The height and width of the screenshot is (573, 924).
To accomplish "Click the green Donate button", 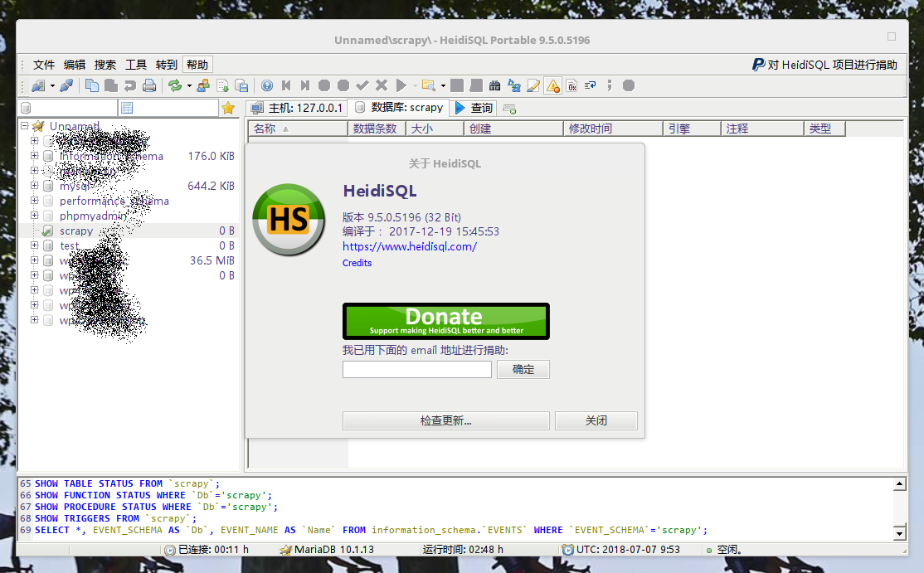I will pos(446,322).
